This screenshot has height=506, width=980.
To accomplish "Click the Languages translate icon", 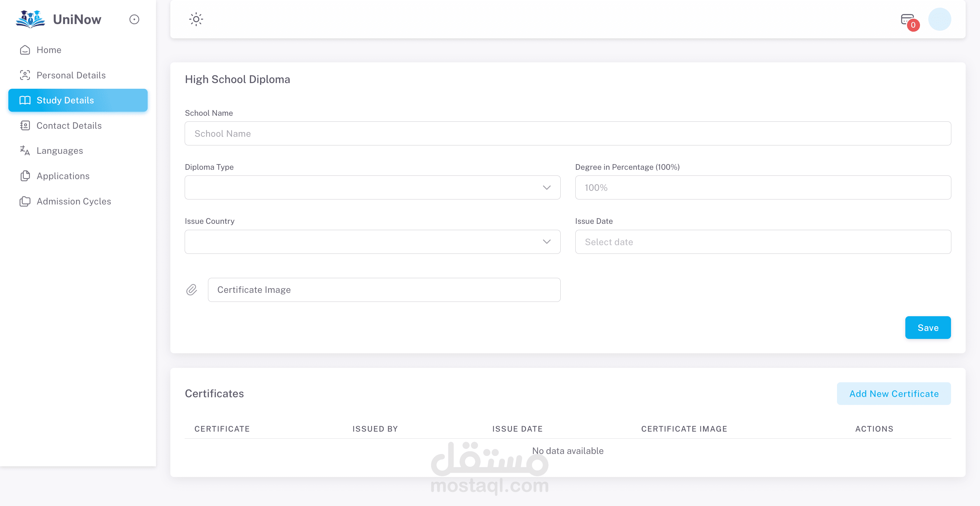I will 25,151.
